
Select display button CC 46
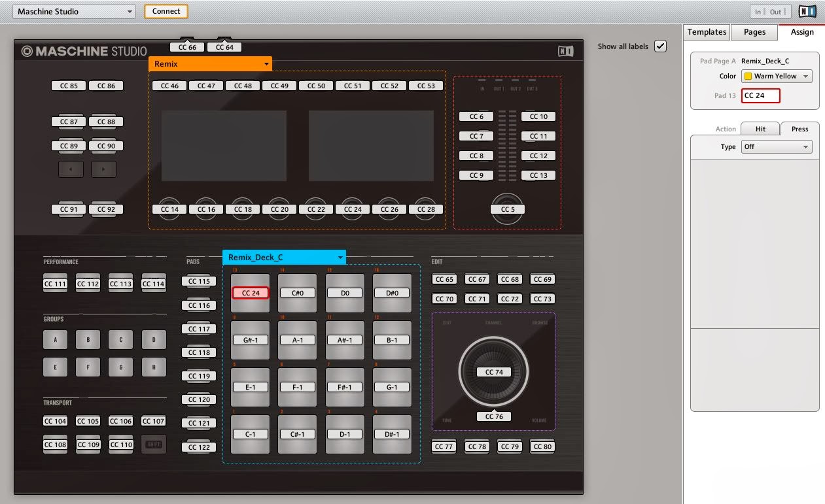pyautogui.click(x=169, y=86)
